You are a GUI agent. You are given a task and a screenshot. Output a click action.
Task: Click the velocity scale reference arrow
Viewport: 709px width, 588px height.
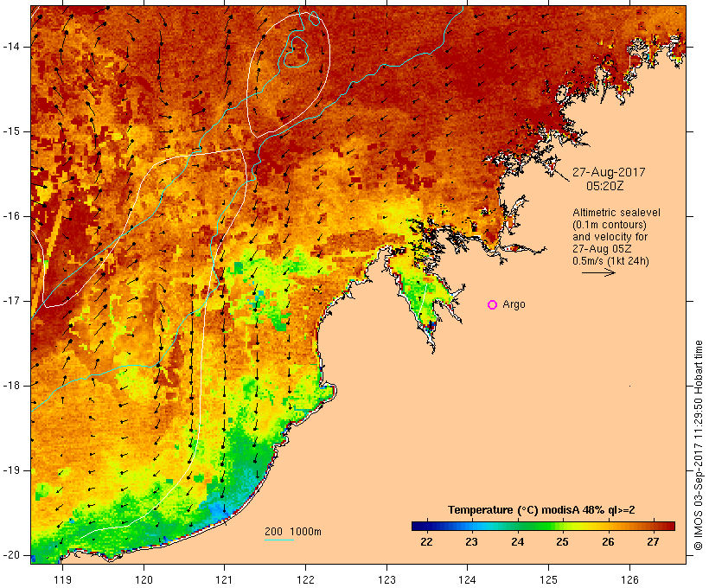tap(598, 272)
